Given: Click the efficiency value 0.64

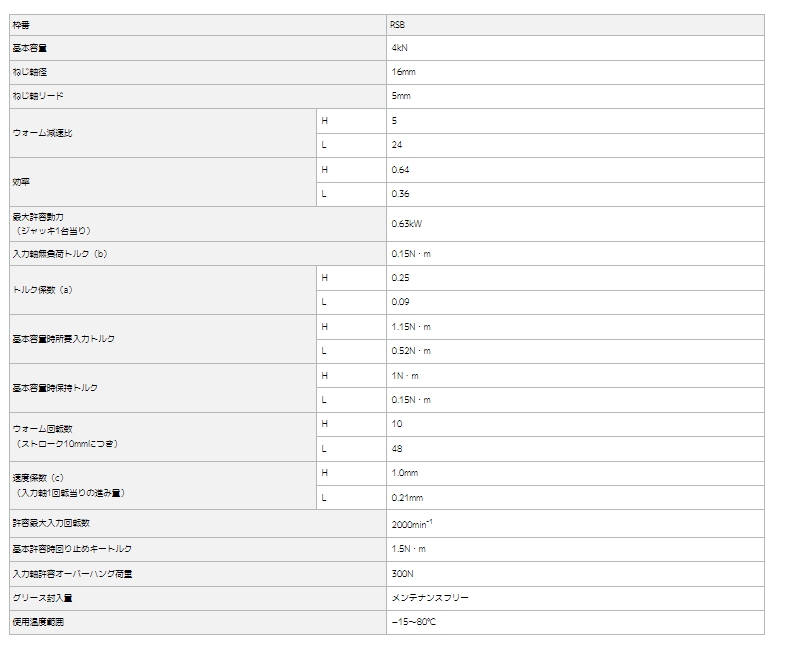Looking at the screenshot, I should pos(401,170).
